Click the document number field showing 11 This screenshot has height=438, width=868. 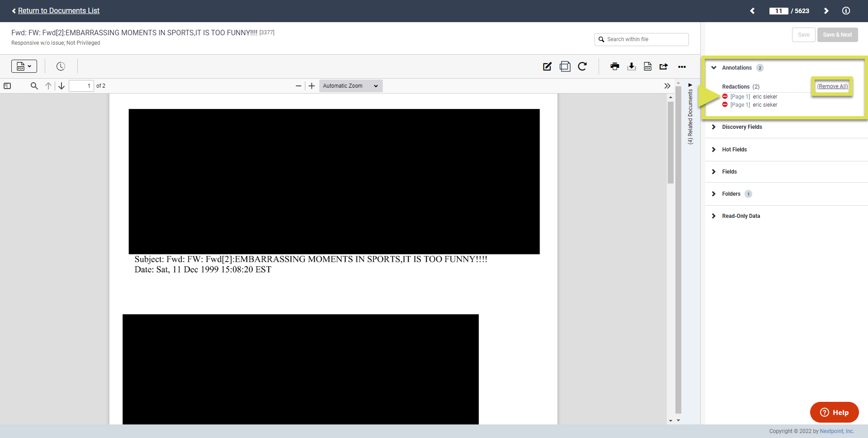click(x=778, y=11)
